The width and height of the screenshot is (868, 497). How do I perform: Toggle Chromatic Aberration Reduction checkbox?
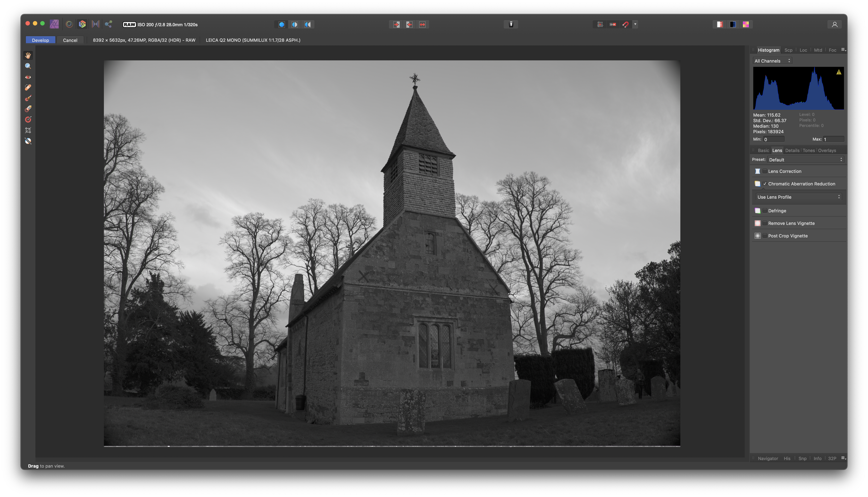765,184
